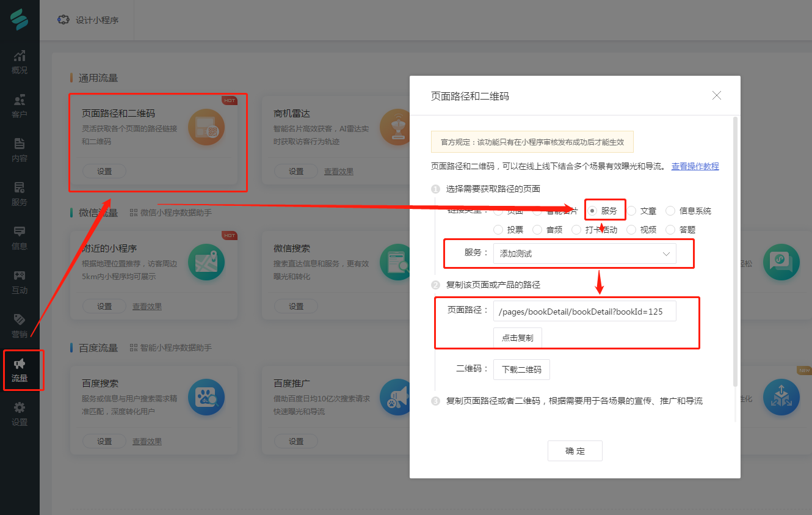The height and width of the screenshot is (515, 812).
Task: Click 设置 on the 百度推广 card
Action: click(x=296, y=441)
